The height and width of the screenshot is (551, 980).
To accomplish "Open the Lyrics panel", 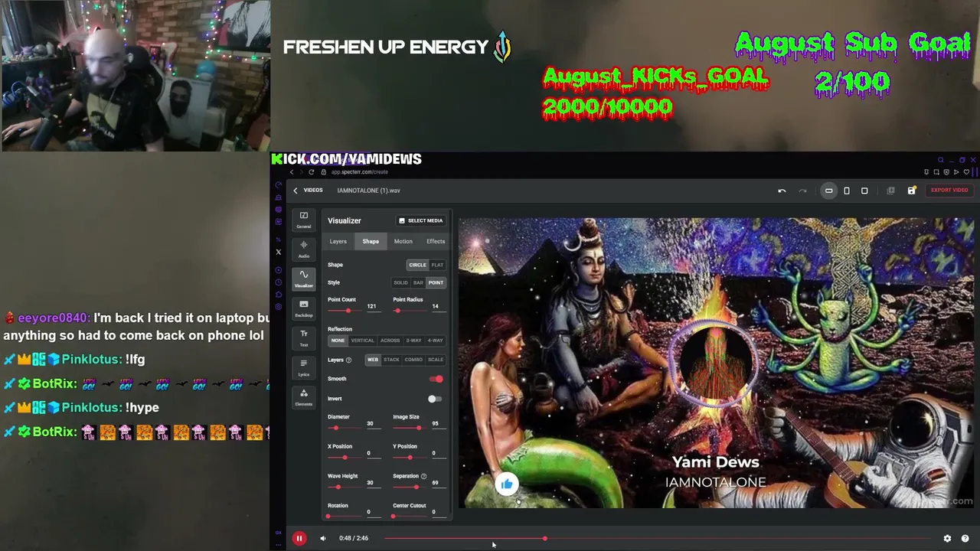I will point(304,367).
